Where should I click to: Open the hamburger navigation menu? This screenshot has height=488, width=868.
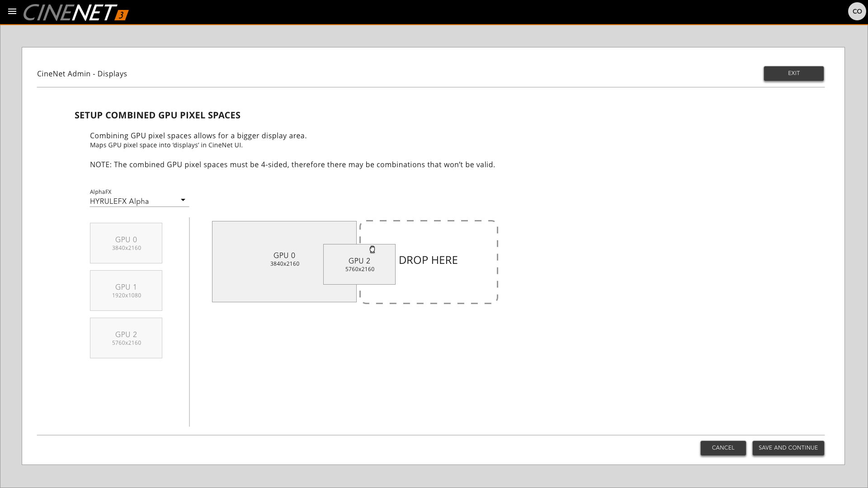pos(12,12)
